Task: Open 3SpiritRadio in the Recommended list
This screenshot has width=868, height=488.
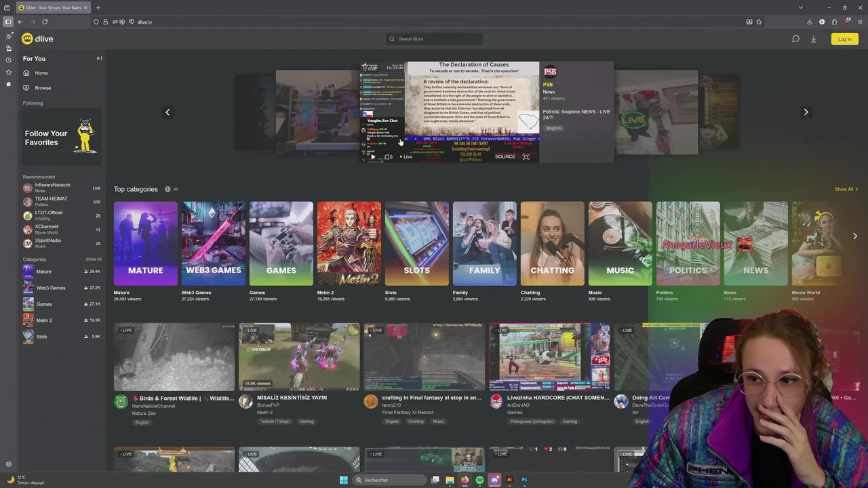Action: pyautogui.click(x=62, y=243)
